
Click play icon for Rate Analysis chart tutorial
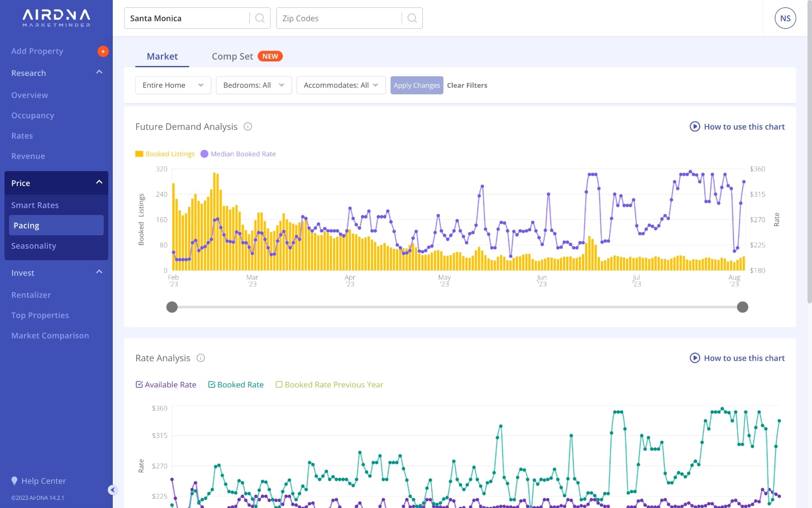click(x=695, y=358)
